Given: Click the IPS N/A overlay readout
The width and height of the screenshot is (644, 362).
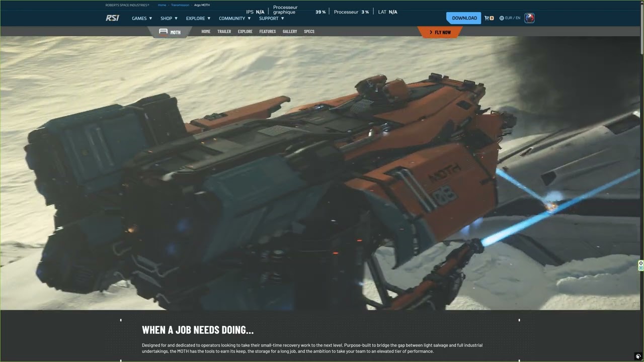Looking at the screenshot, I should 255,12.
